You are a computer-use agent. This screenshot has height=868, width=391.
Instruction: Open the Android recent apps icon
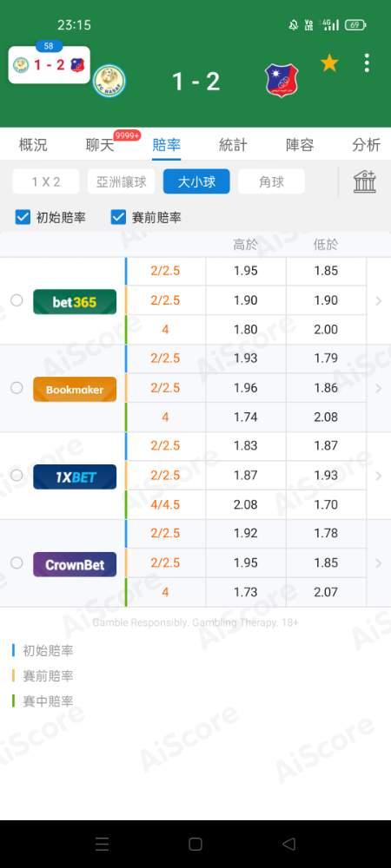point(102,844)
